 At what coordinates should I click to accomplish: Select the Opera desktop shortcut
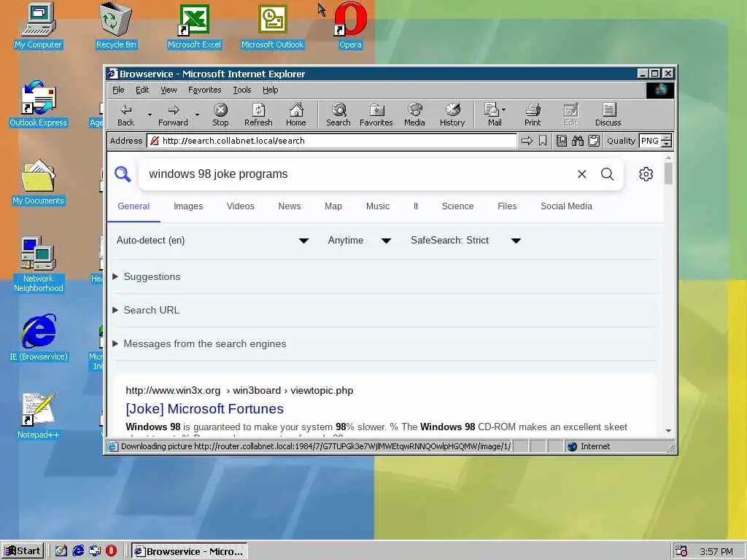pos(350,26)
